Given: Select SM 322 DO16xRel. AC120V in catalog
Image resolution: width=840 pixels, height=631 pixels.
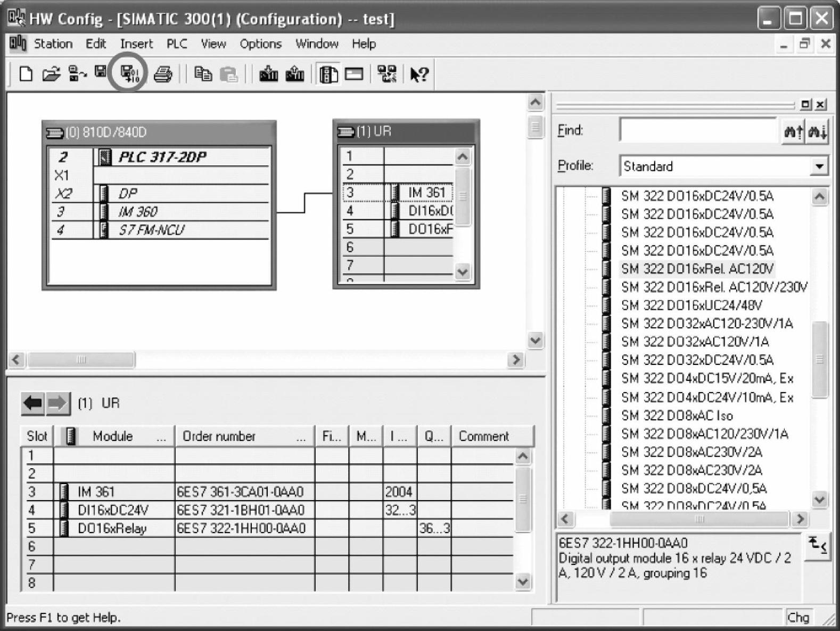Looking at the screenshot, I should [697, 269].
